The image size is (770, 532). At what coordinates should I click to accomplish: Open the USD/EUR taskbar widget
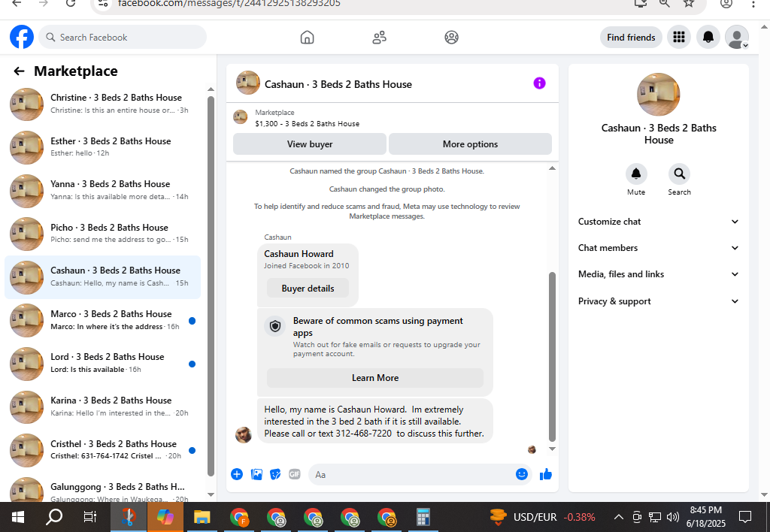[x=543, y=517]
